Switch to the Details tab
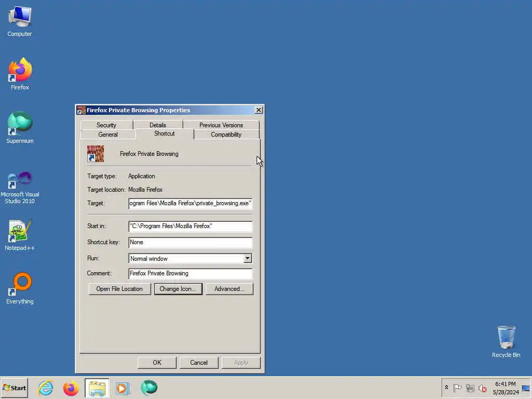Image resolution: width=532 pixels, height=399 pixels. click(x=158, y=125)
